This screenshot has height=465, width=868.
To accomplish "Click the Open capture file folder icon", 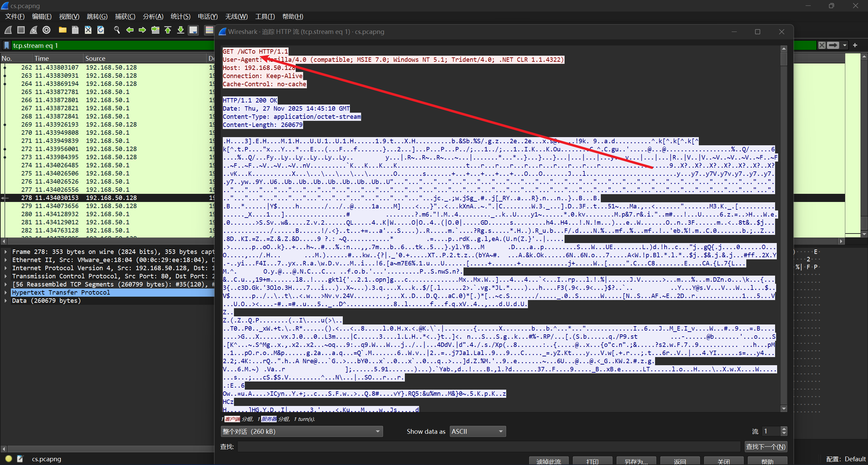I will [x=62, y=30].
